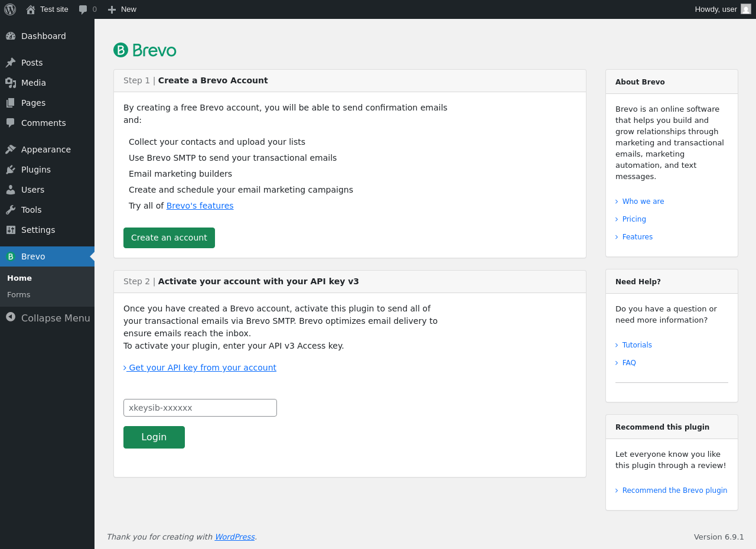Click the Posts pushpin icon
This screenshot has height=549, width=756.
coord(11,63)
